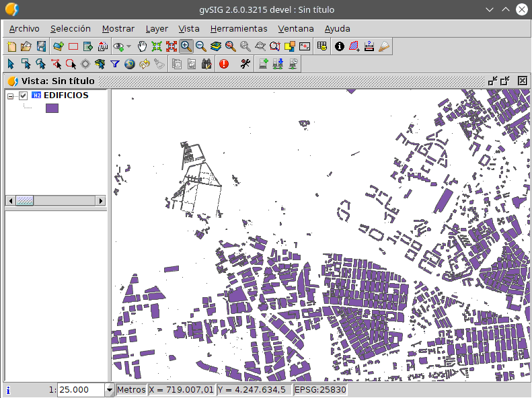Click the Add layer icon with green plus
Image resolution: width=532 pixels, height=398 pixels.
(59, 46)
